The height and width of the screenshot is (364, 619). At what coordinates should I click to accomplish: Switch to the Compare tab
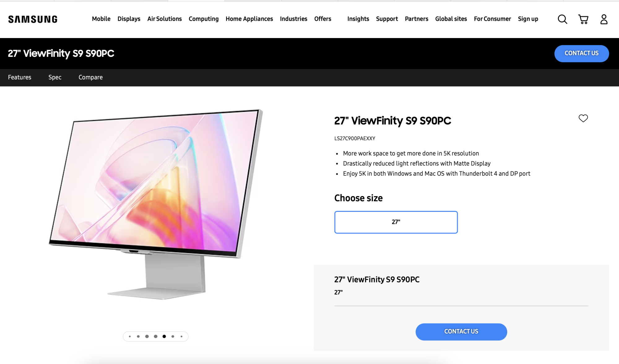[90, 77]
